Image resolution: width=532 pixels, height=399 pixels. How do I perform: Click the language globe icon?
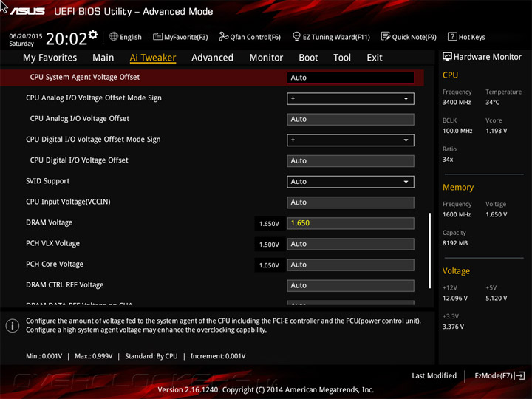114,36
